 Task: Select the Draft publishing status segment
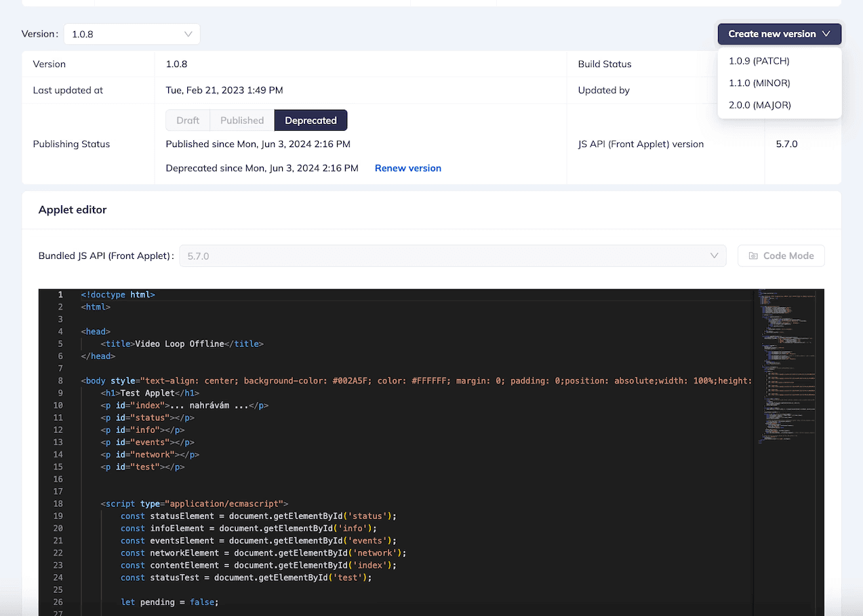[x=188, y=120]
